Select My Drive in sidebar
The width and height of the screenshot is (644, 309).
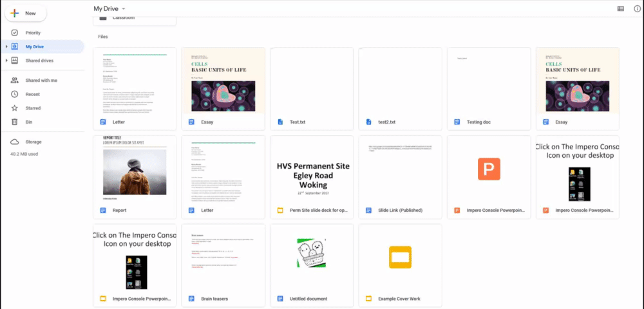[43, 47]
